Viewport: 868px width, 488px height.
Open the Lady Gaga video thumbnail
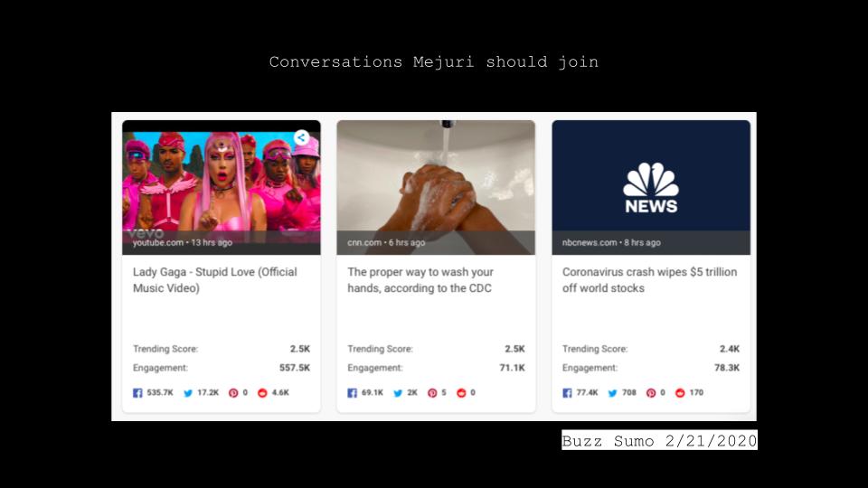coord(222,187)
